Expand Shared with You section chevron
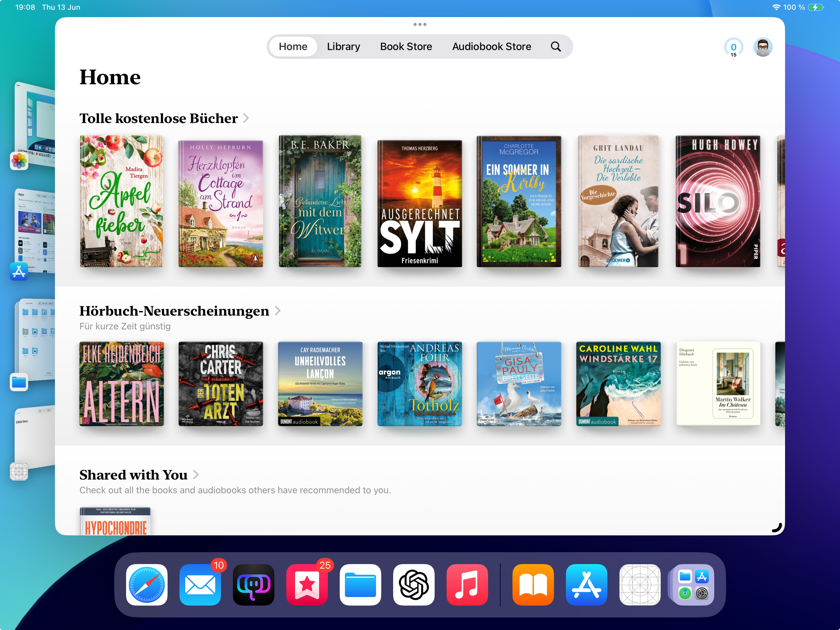This screenshot has height=630, width=840. [x=196, y=474]
